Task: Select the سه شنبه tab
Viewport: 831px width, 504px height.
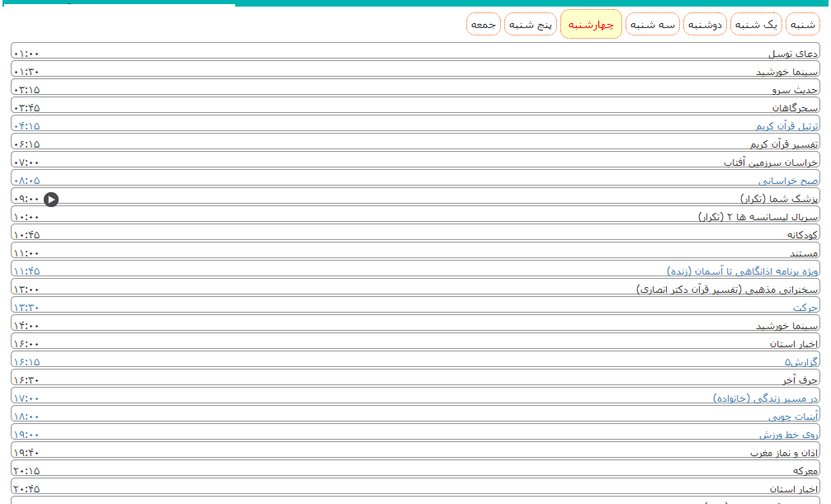Action: (653, 25)
